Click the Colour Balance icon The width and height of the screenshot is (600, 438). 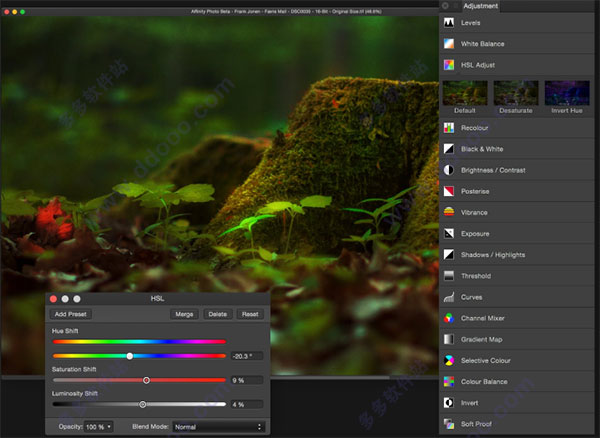tap(449, 381)
